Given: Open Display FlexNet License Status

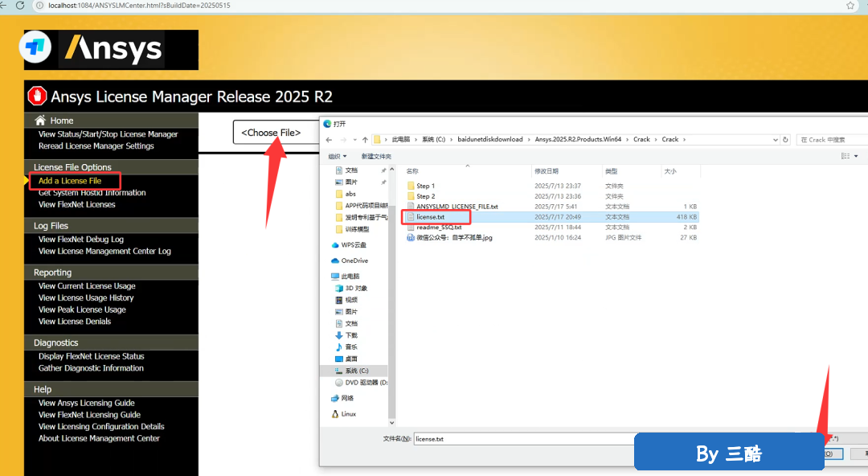Looking at the screenshot, I should tap(92, 356).
